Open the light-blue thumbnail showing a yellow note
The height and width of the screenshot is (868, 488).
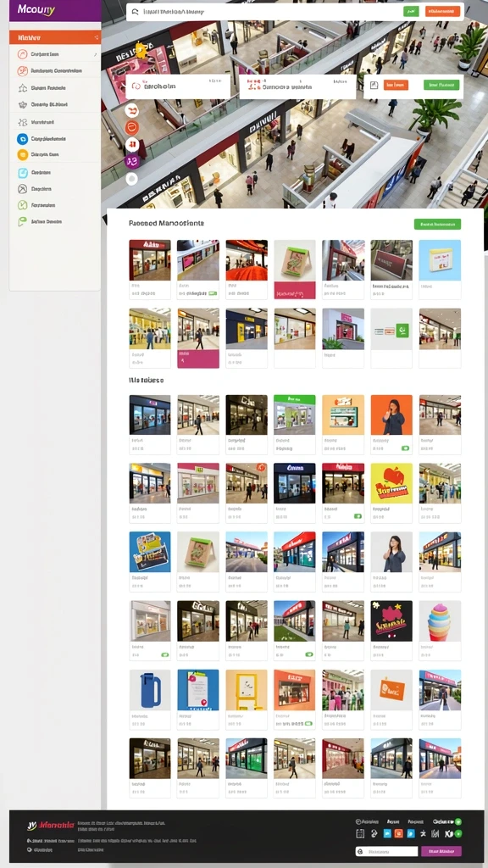[440, 260]
